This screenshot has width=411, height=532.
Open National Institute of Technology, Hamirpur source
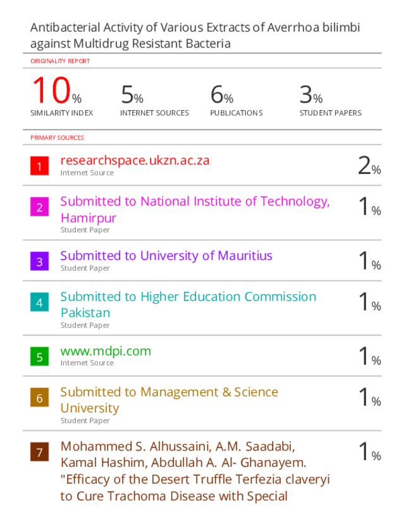coord(195,209)
